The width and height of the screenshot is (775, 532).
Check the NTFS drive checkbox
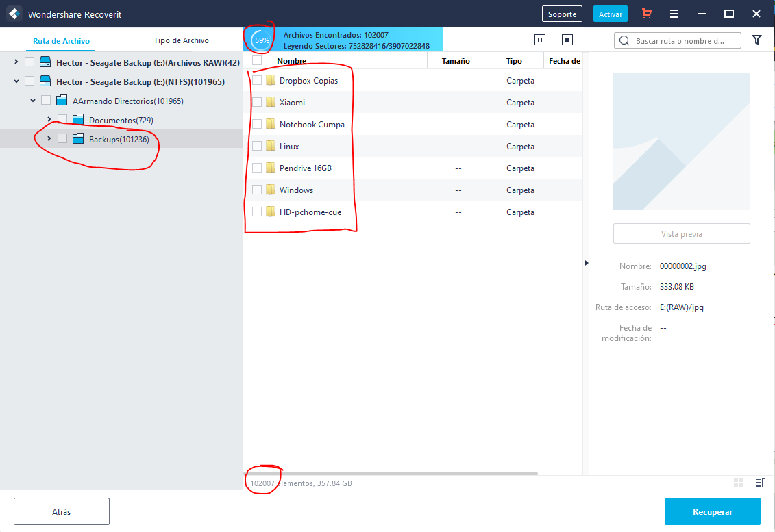tap(29, 81)
